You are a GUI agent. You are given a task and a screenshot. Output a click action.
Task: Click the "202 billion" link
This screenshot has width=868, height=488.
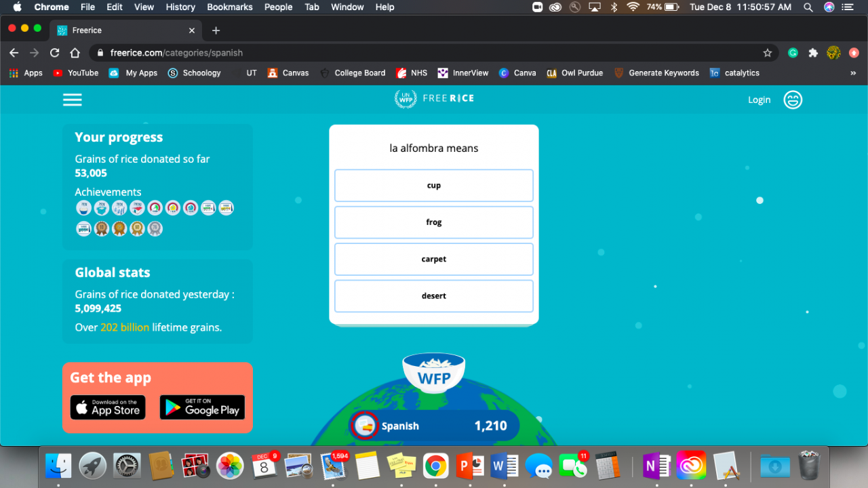(x=125, y=327)
